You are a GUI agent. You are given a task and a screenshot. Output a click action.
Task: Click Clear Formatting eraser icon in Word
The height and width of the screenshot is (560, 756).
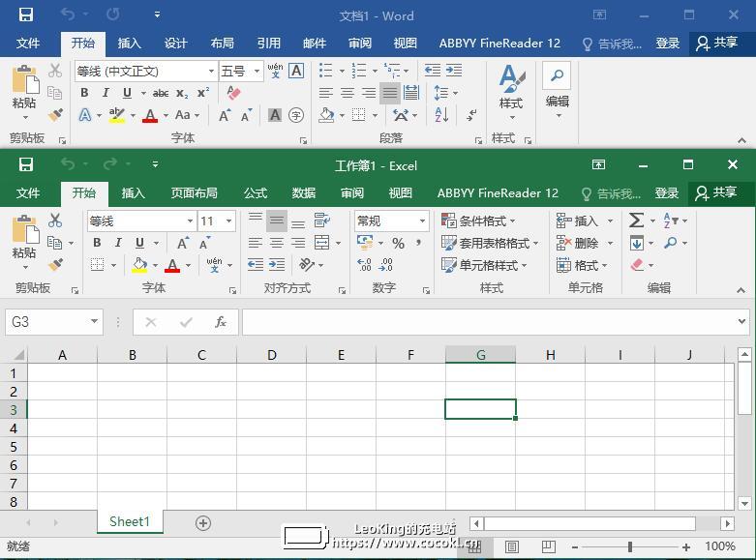234,92
